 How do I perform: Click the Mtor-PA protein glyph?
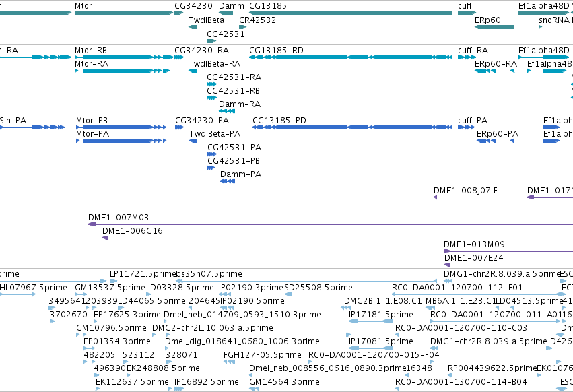click(121, 141)
